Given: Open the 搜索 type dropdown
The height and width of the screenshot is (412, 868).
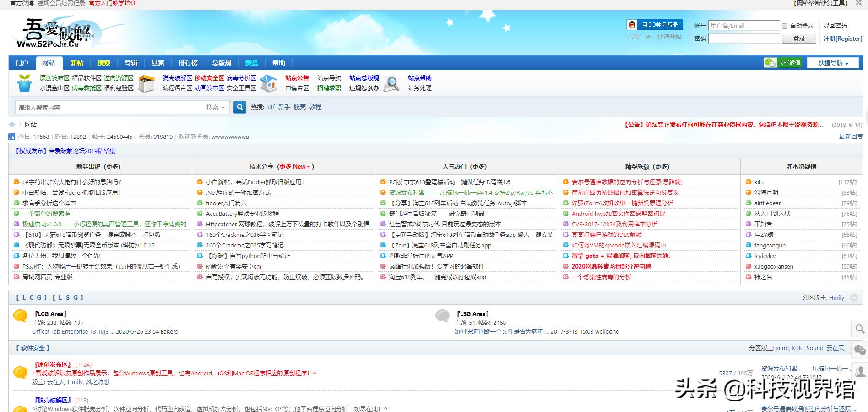Looking at the screenshot, I should [x=216, y=107].
